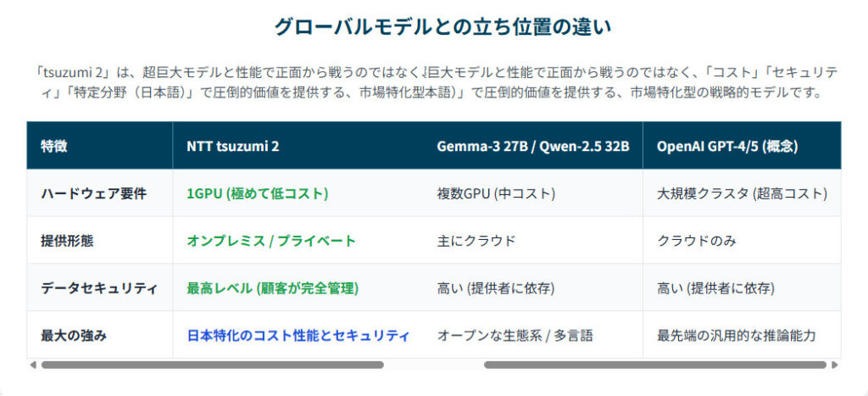
Task: Click the 特徴 column header
Action: point(54,146)
